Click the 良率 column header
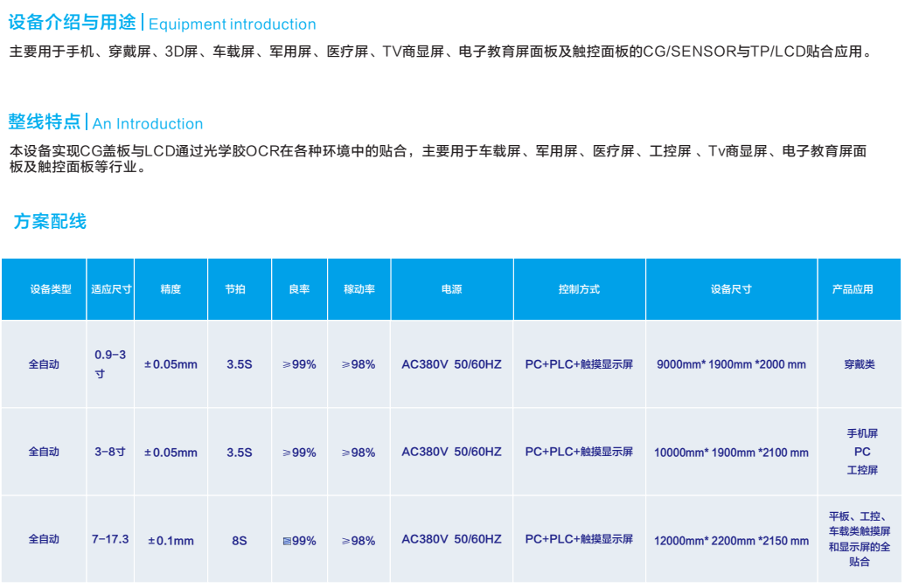The width and height of the screenshot is (912, 588). (299, 289)
